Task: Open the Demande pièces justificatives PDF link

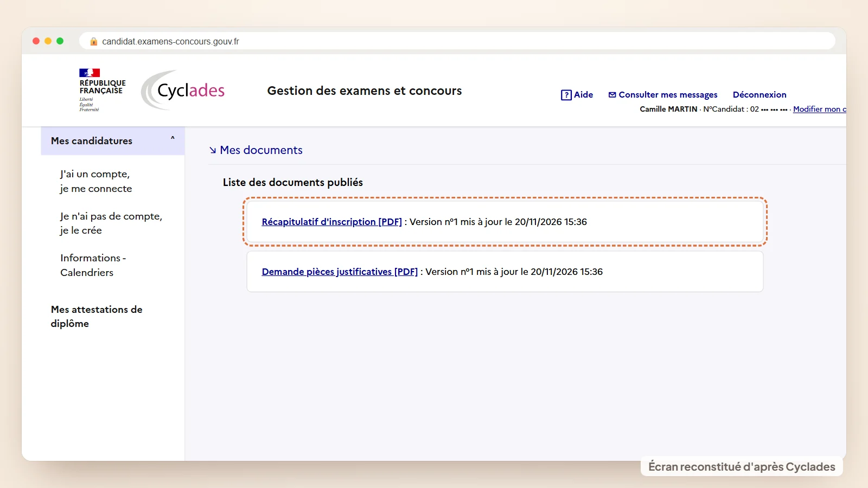Action: coord(340,272)
